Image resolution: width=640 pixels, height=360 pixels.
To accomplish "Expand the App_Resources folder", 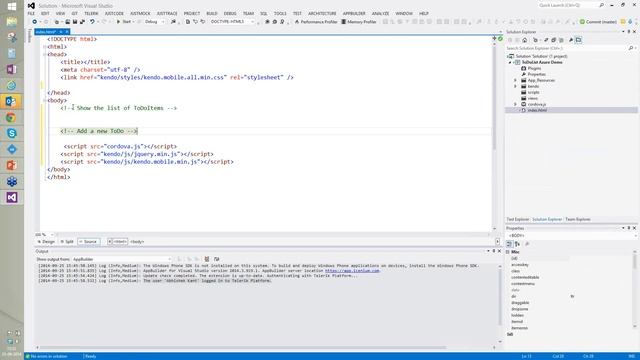I will pyautogui.click(x=515, y=80).
